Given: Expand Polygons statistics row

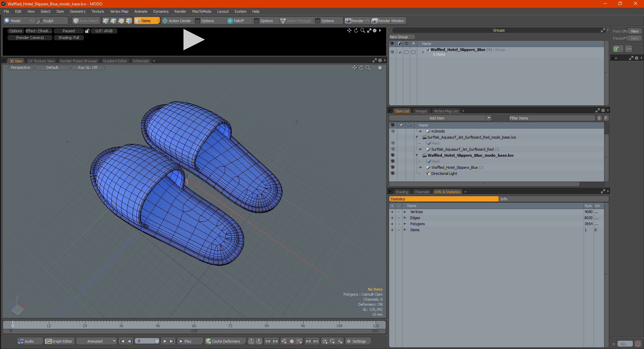Looking at the screenshot, I should click(x=405, y=224).
